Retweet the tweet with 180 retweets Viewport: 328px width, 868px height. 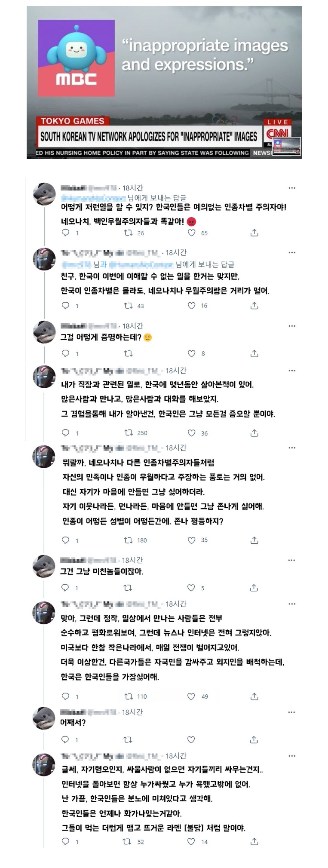[128, 540]
